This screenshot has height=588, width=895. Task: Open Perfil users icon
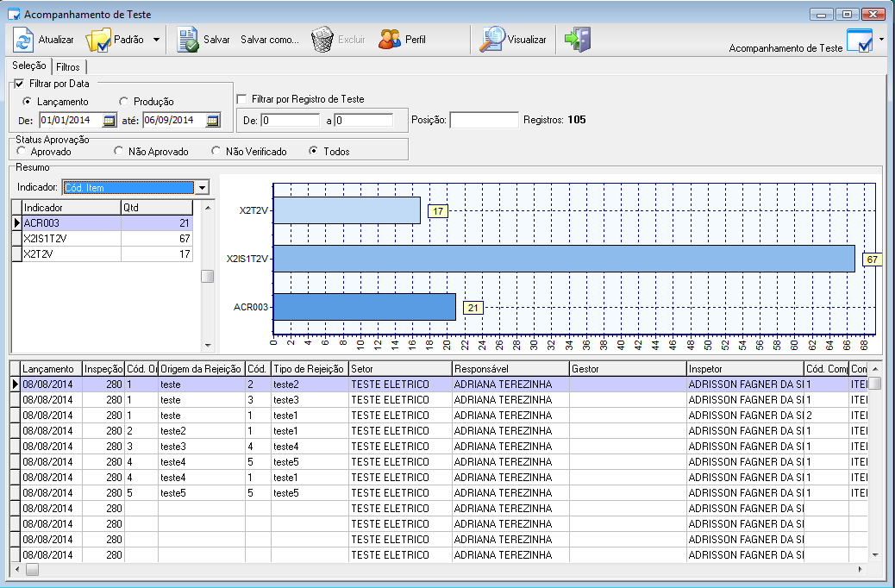pos(390,40)
